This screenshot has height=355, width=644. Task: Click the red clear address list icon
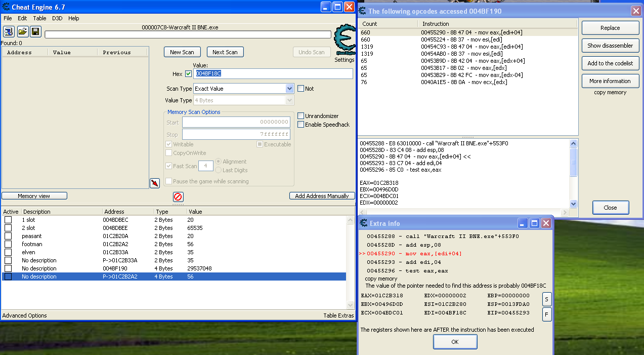(178, 196)
